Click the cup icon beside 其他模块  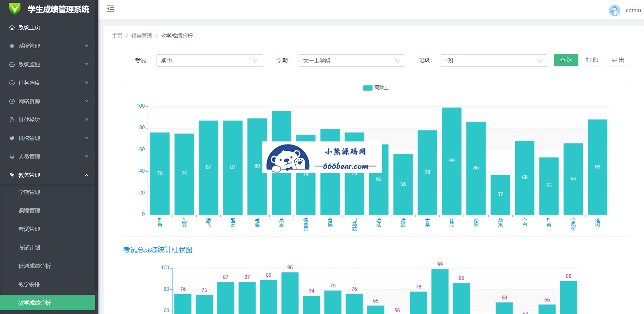(12, 120)
